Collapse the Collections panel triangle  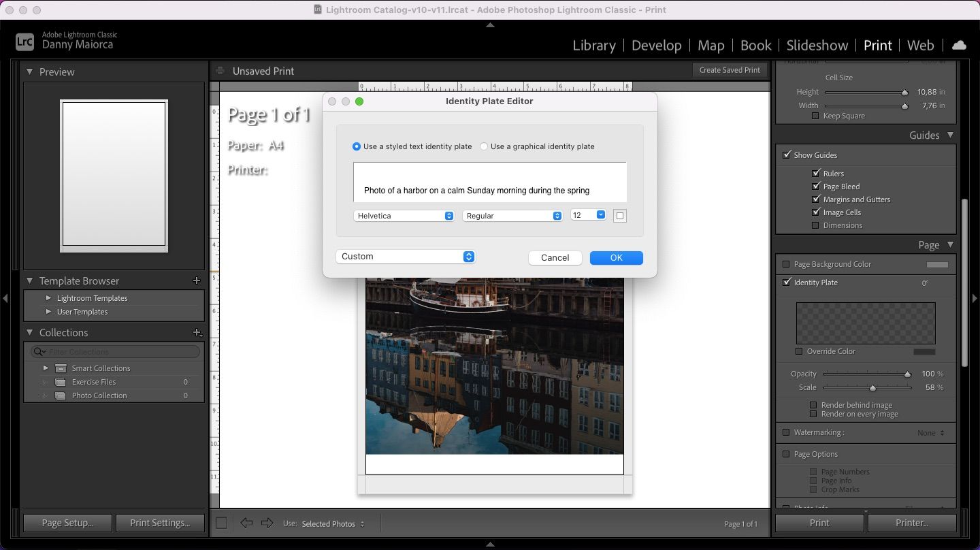(29, 332)
